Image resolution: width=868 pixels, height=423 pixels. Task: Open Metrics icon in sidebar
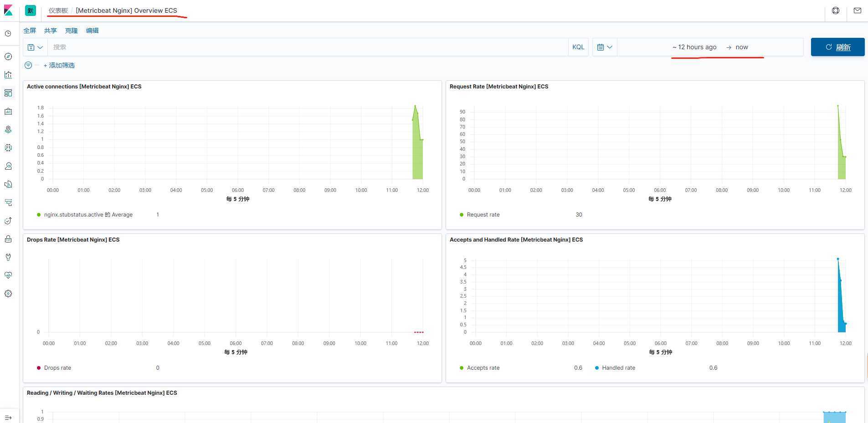8,166
